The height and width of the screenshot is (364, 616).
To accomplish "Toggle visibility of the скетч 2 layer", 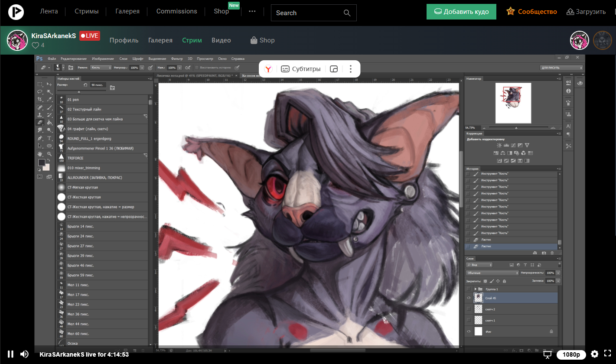I will [468, 309].
